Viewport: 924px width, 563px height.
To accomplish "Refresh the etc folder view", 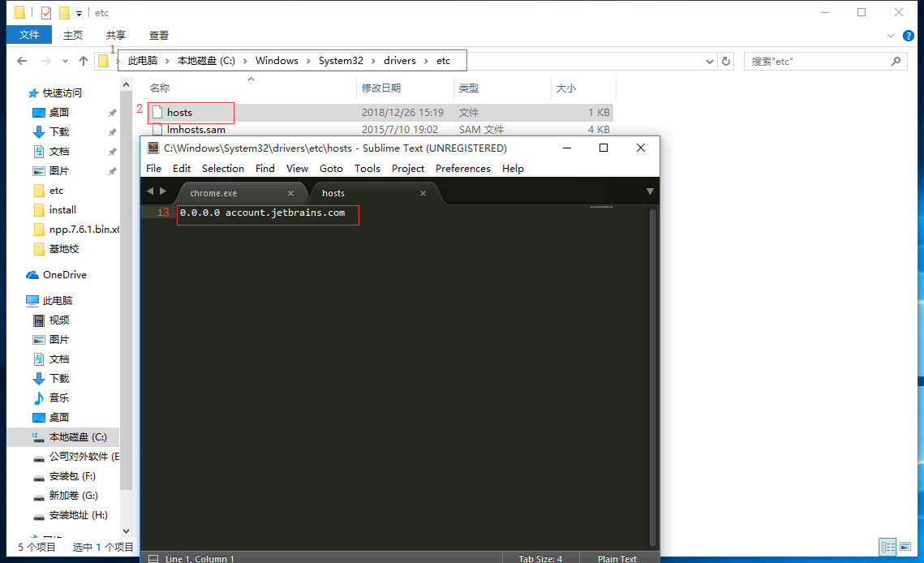I will [726, 62].
